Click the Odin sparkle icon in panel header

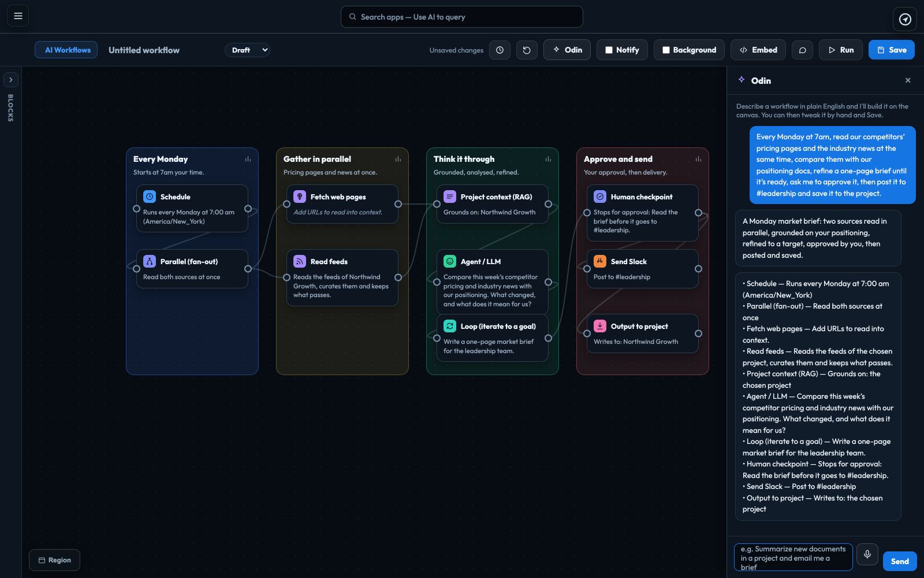(x=742, y=80)
